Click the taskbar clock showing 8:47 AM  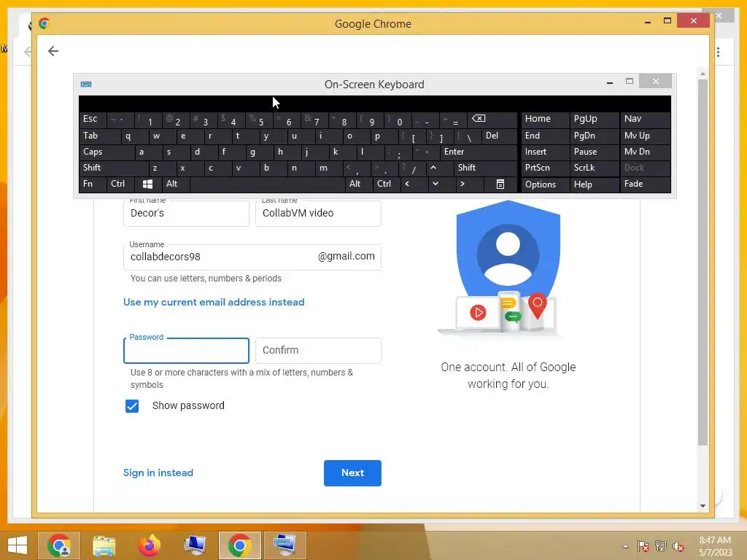click(715, 546)
